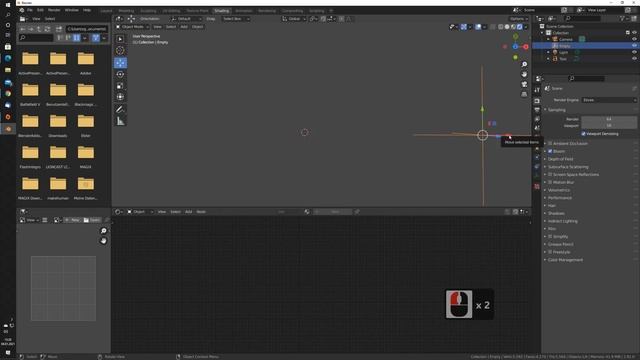
Task: Expand the Indirect Lighting panel
Action: (562, 221)
